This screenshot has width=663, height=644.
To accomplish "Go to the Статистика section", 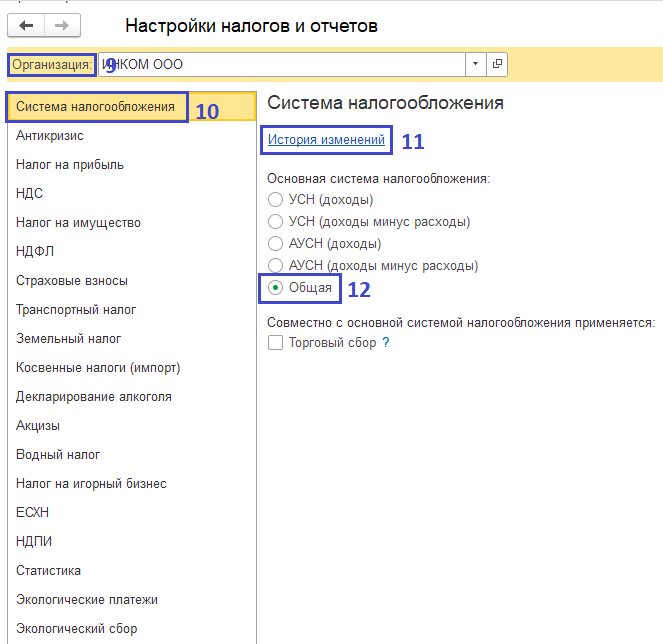I will click(48, 571).
